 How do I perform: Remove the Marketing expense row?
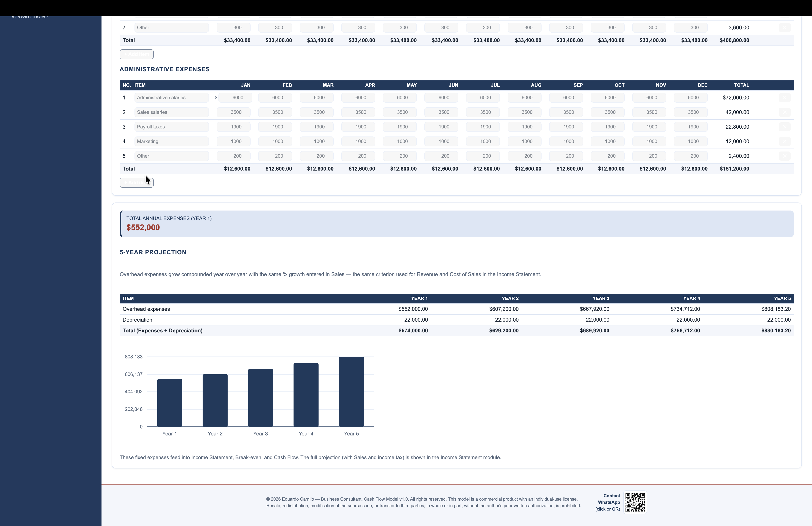tap(784, 141)
